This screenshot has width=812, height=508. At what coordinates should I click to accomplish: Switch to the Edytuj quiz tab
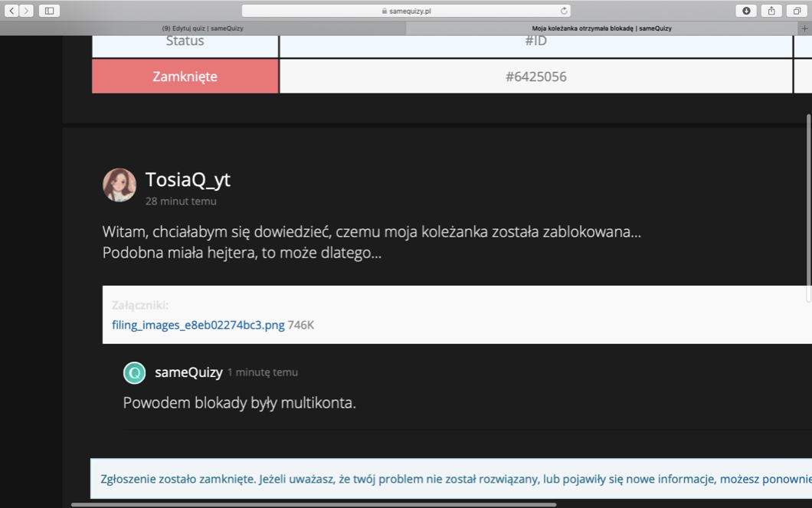tap(202, 28)
